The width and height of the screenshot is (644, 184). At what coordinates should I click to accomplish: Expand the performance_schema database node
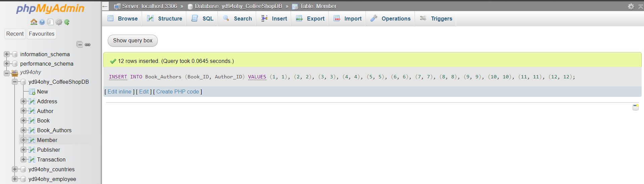[x=6, y=64]
